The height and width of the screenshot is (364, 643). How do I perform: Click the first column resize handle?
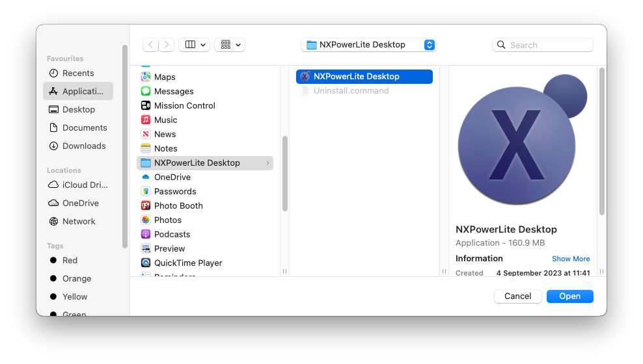pyautogui.click(x=284, y=272)
